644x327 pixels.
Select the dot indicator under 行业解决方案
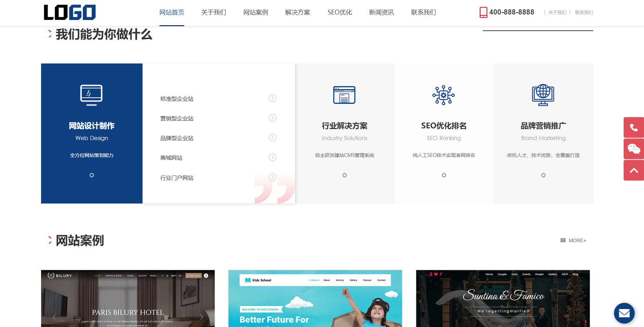344,175
